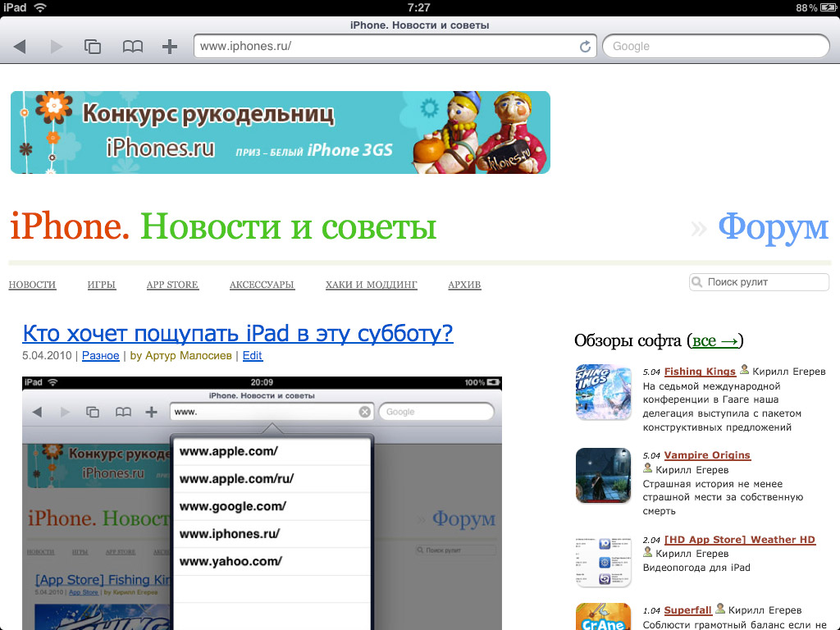The width and height of the screenshot is (840, 630).
Task: Open the АКСЕССУАРЫ menu item
Action: point(262,285)
